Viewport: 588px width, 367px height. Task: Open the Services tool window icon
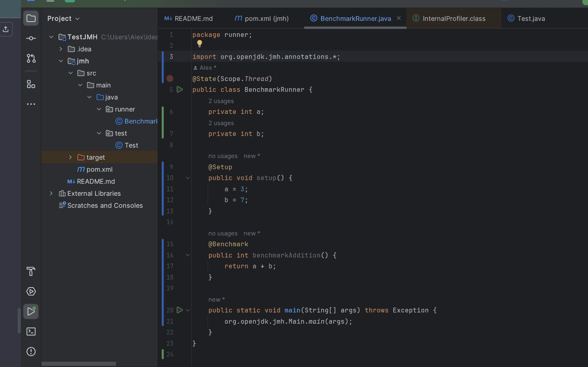[x=31, y=292]
